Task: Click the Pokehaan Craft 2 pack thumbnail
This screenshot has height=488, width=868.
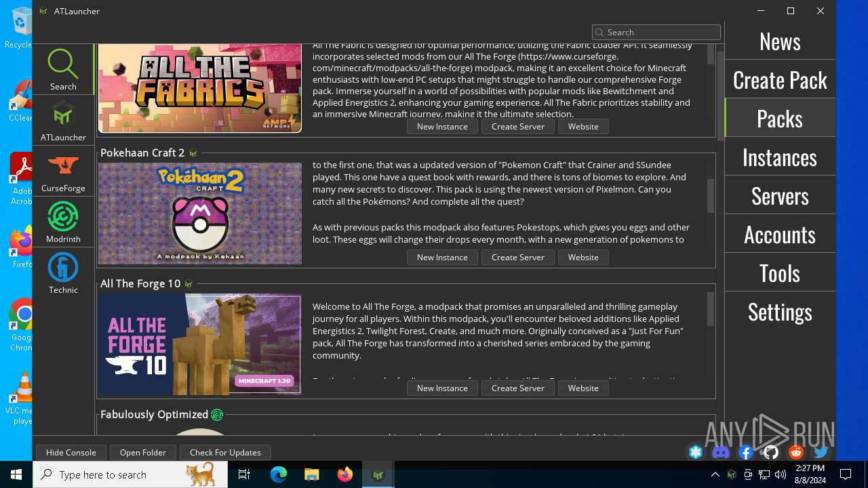Action: point(200,213)
